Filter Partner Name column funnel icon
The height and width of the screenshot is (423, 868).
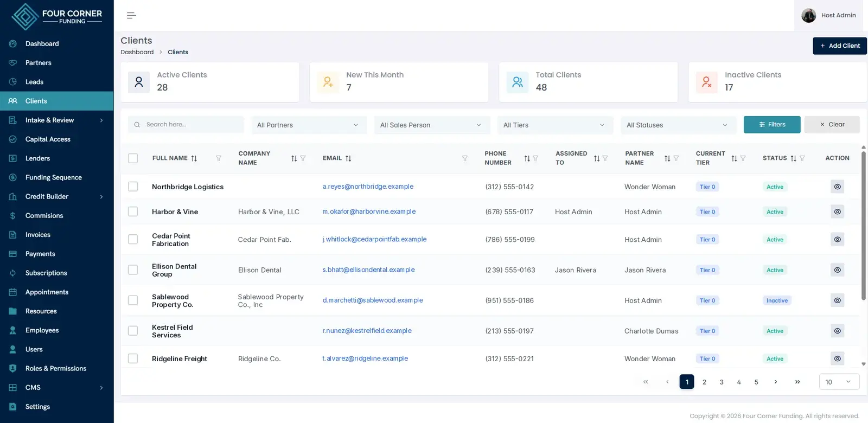(x=676, y=158)
